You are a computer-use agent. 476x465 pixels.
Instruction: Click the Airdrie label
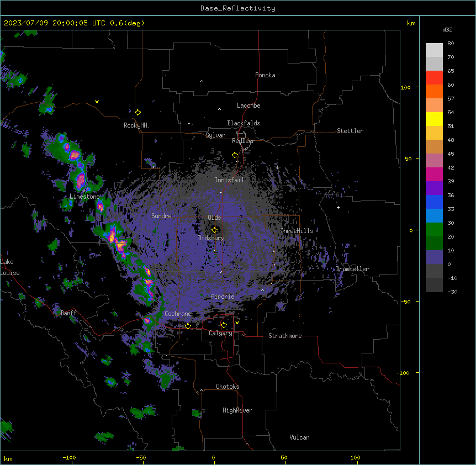coord(223,297)
